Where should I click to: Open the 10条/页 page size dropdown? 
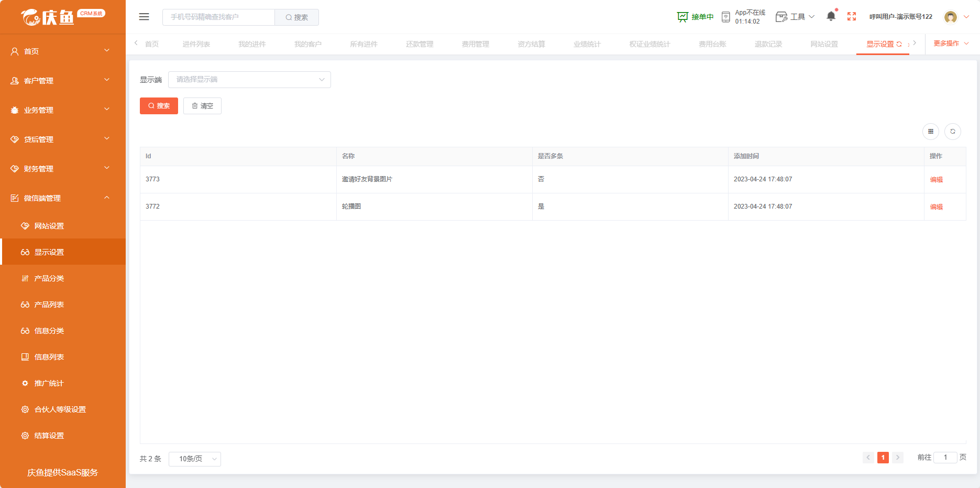click(x=195, y=459)
